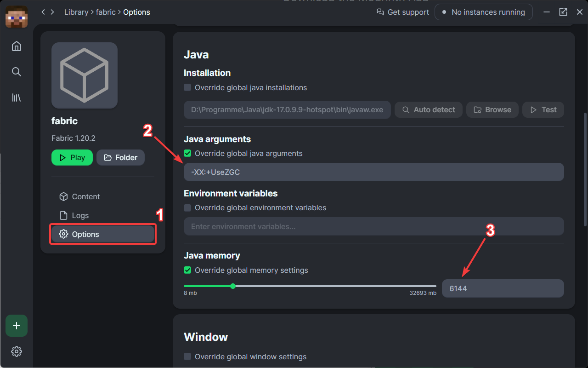
Task: Open the Library icon in sidebar
Action: click(x=17, y=98)
